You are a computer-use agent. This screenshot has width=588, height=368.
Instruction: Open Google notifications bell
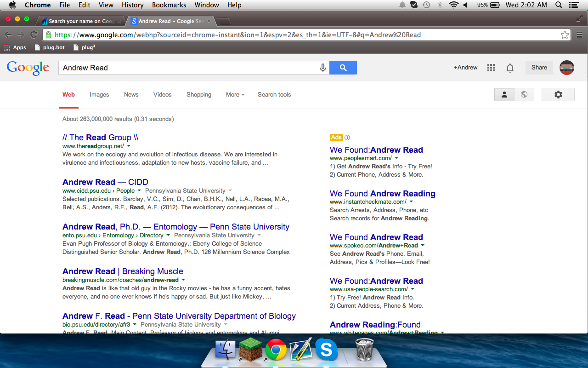point(510,68)
